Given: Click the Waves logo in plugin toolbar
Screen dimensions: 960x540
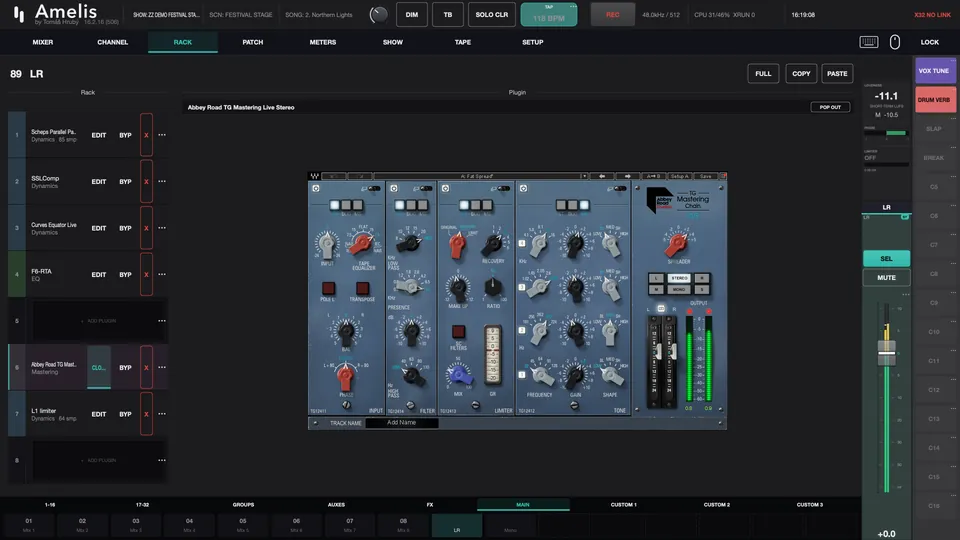Looking at the screenshot, I should (x=315, y=176).
